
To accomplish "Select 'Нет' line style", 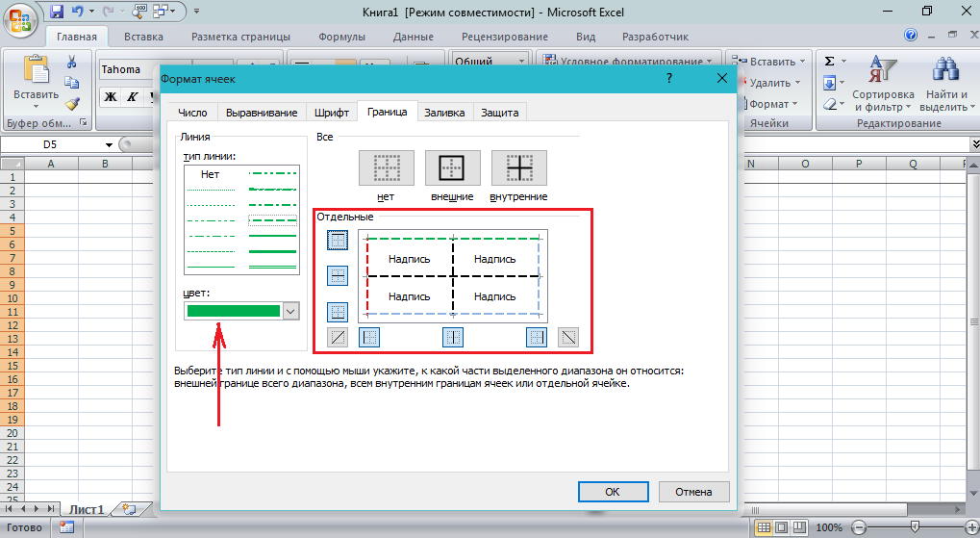I will click(210, 174).
